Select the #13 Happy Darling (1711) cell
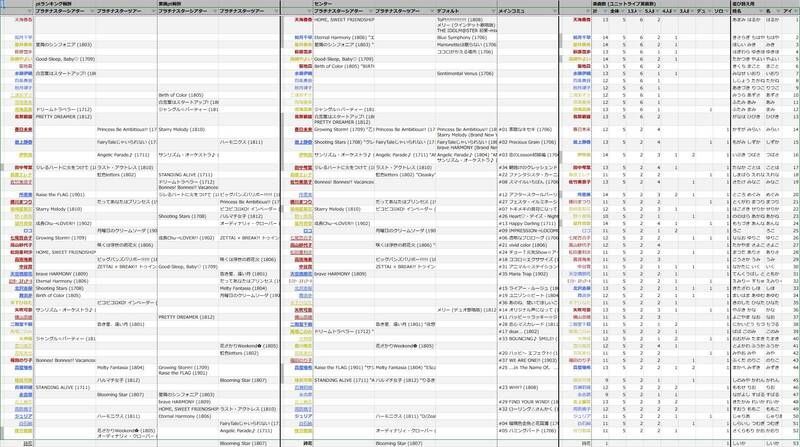Screen dimensions: 800x447 coord(527,224)
